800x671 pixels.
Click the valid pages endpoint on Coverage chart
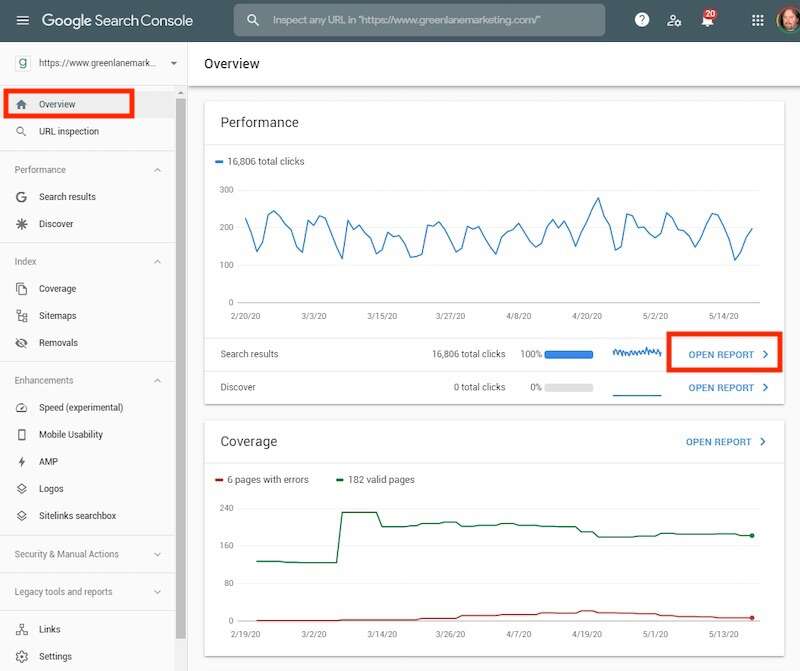pos(752,536)
